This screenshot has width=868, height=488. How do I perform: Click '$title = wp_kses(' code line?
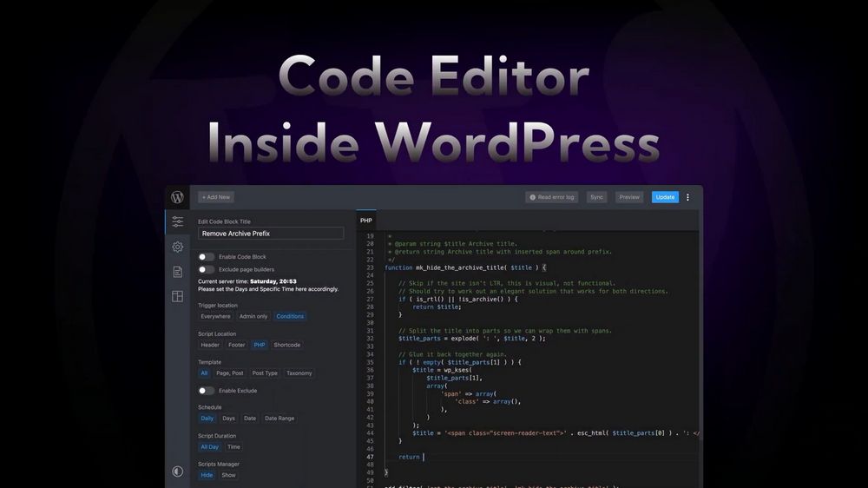[442, 370]
